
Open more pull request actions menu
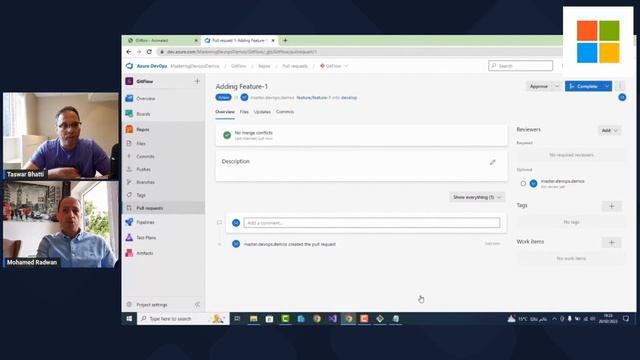[620, 86]
